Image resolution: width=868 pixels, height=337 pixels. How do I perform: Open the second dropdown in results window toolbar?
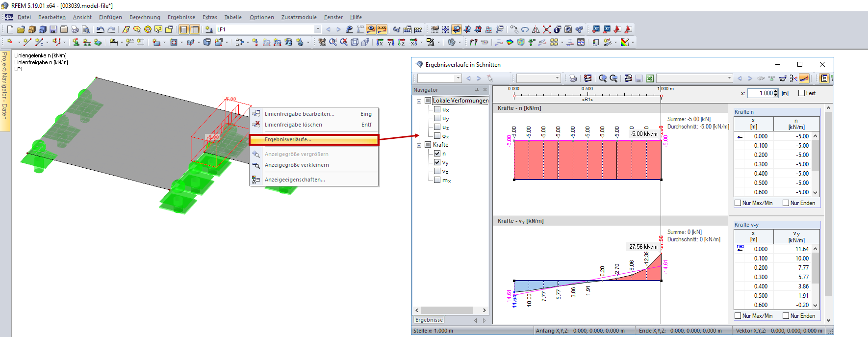pyautogui.click(x=557, y=78)
